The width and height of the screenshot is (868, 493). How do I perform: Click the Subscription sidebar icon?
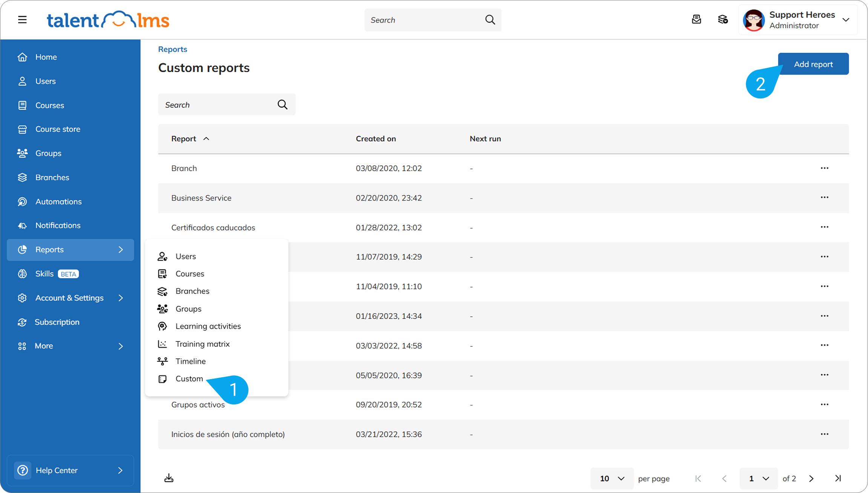22,322
